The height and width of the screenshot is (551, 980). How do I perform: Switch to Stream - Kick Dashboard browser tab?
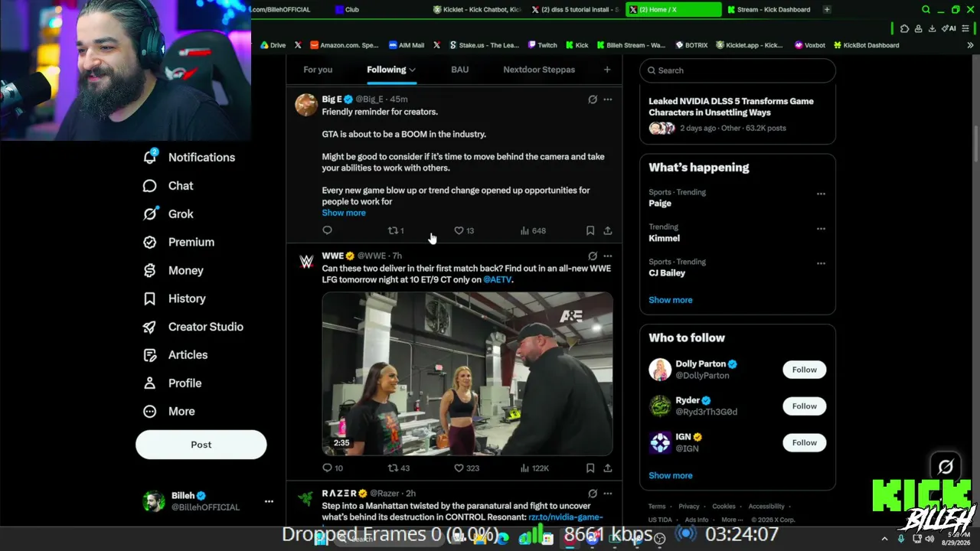tap(769, 10)
